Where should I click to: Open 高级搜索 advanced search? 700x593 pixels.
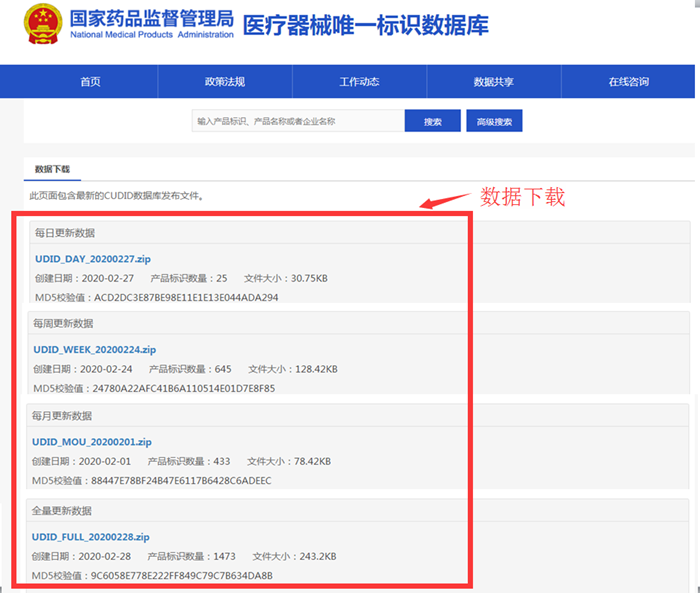tap(494, 121)
